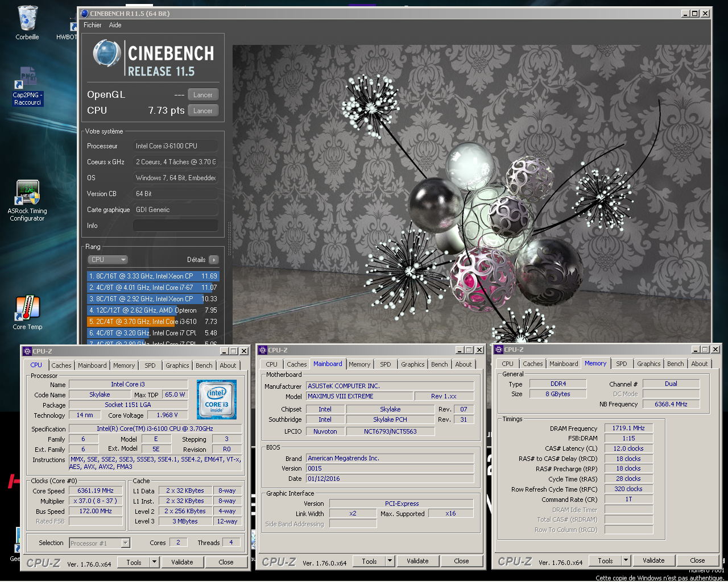Click Tools button in left CPU-Z window
728x582 pixels.
134,562
